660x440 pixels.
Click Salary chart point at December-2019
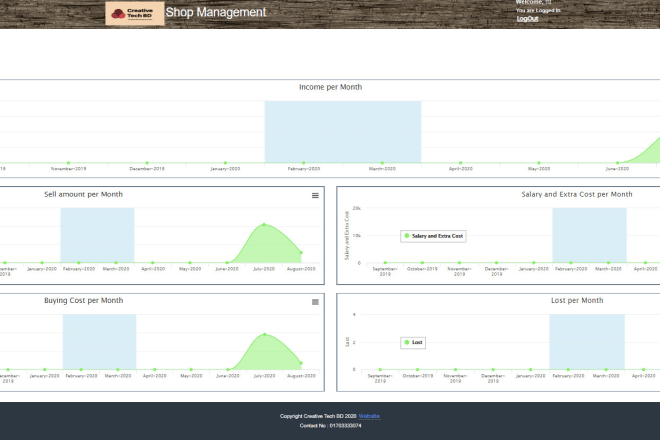point(497,263)
